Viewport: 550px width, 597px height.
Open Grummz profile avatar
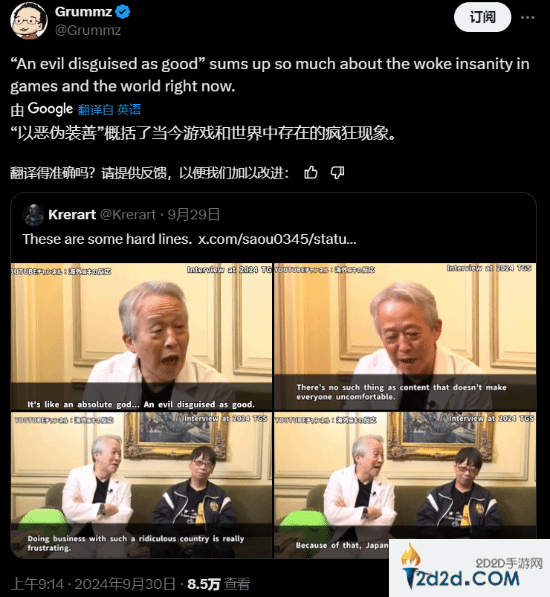point(29,20)
